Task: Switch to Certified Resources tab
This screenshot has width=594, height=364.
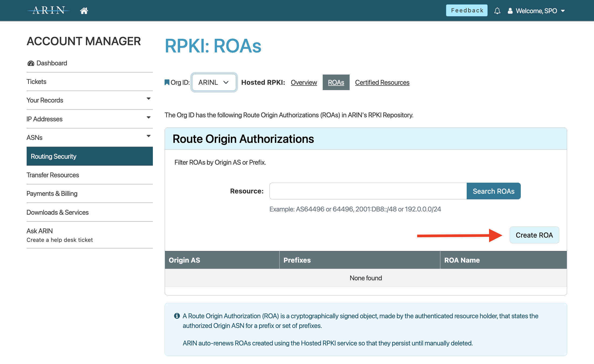Action: click(382, 82)
